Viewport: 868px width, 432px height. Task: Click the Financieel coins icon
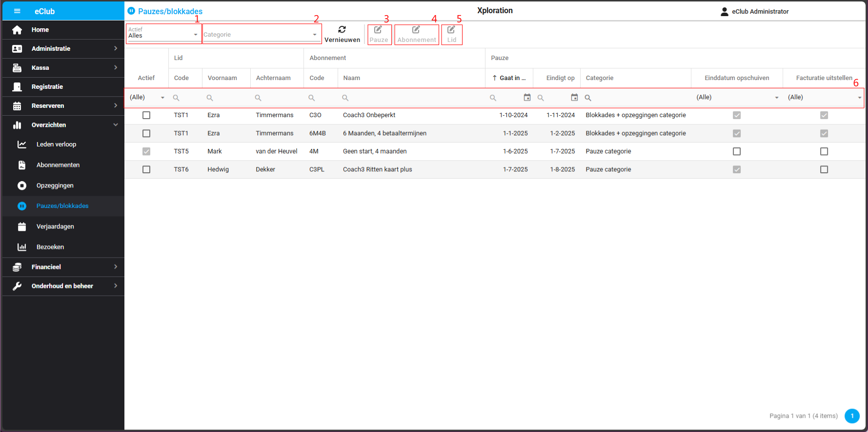17,267
